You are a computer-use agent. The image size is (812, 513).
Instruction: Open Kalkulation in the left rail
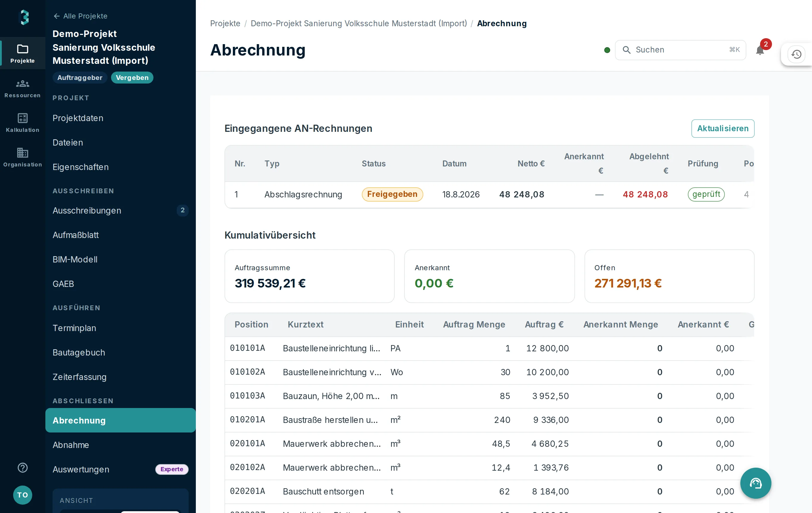click(x=23, y=123)
